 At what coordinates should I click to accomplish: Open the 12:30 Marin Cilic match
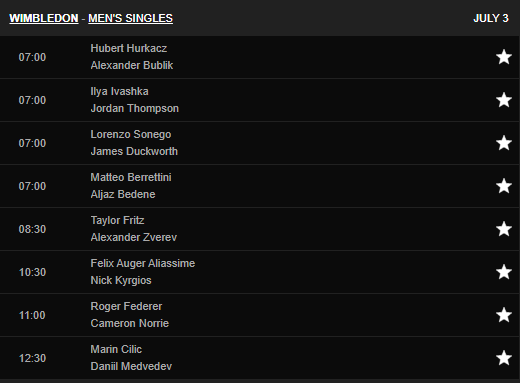point(260,358)
